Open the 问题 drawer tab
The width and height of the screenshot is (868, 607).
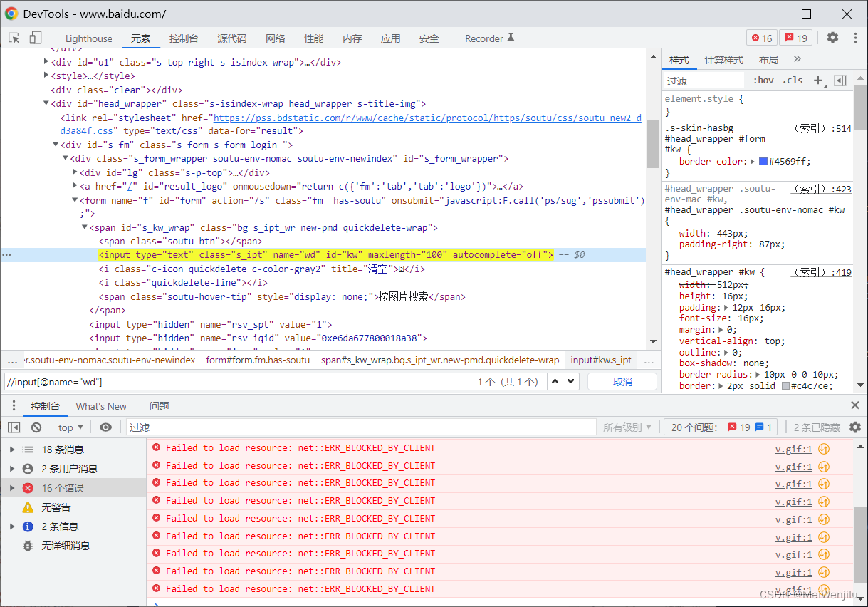160,406
